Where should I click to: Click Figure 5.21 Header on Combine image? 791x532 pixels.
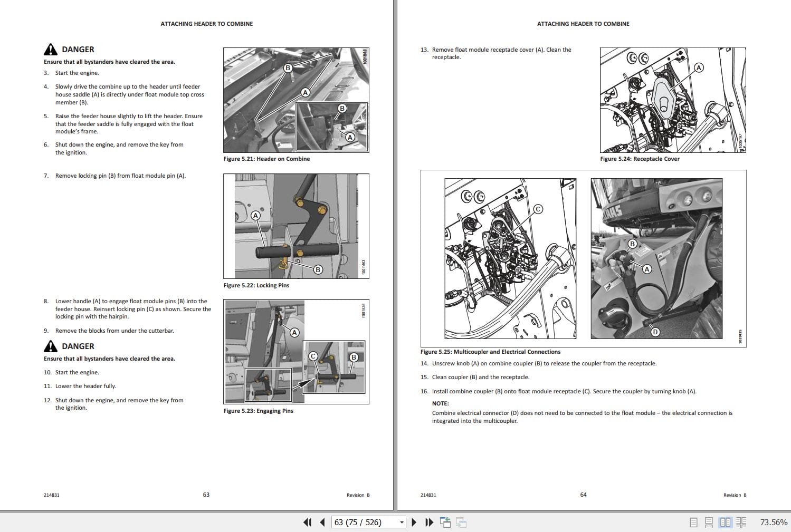tap(296, 100)
